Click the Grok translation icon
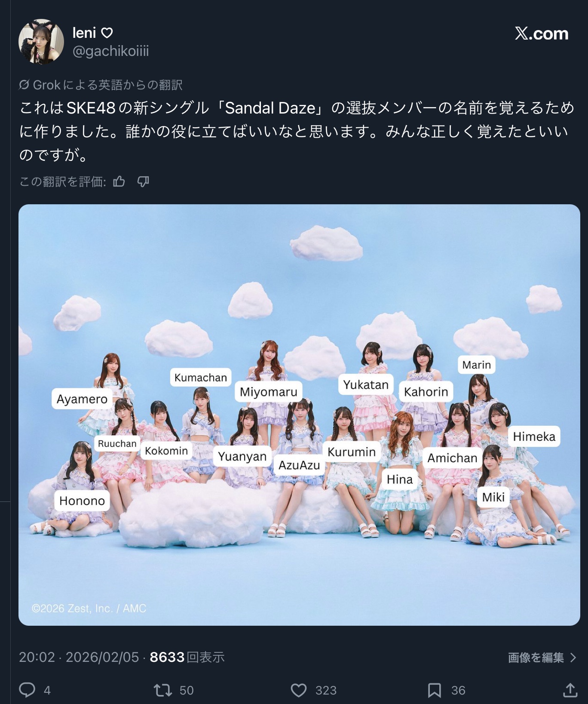Viewport: 588px width, 704px height. pyautogui.click(x=24, y=85)
